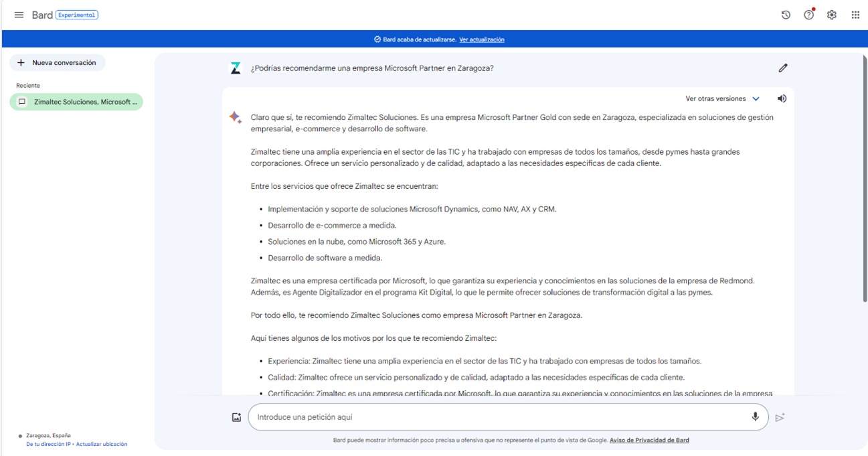The width and height of the screenshot is (868, 456).
Task: Click the send message arrow icon
Action: tap(780, 417)
